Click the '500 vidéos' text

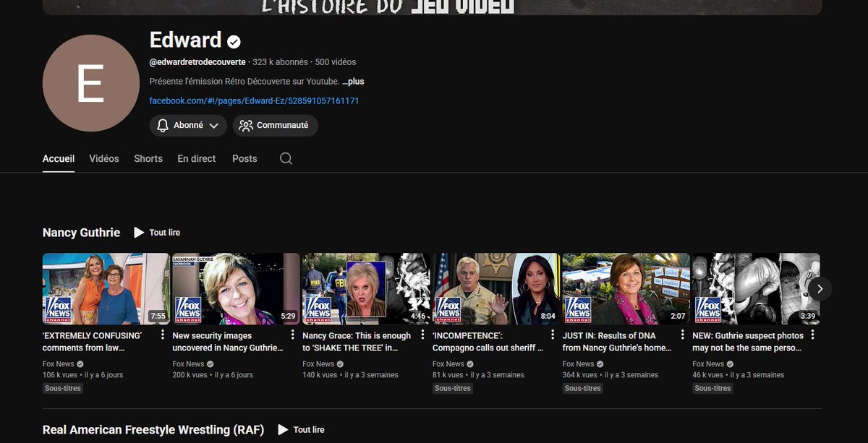tap(336, 62)
